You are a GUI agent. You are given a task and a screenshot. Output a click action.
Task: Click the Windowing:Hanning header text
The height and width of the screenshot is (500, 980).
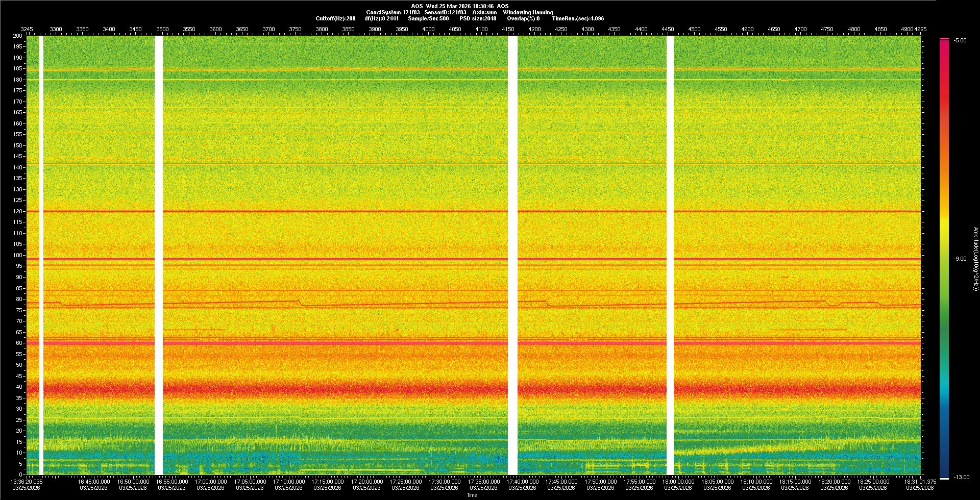point(528,12)
